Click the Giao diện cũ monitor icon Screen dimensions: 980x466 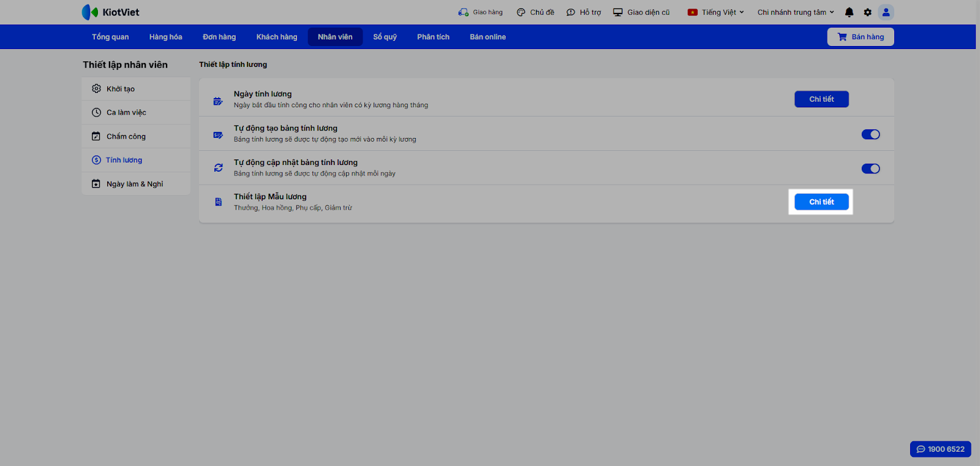pos(618,12)
